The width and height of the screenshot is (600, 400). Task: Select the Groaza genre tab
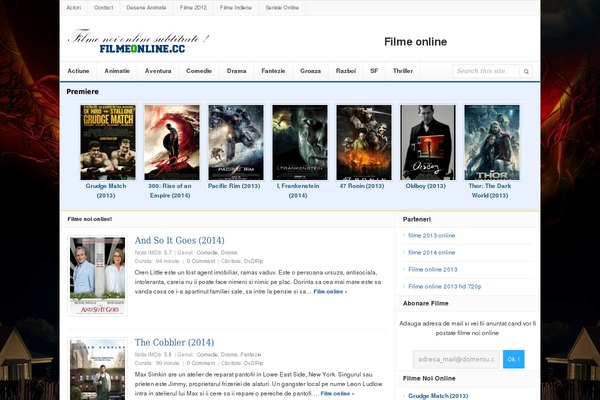point(310,71)
